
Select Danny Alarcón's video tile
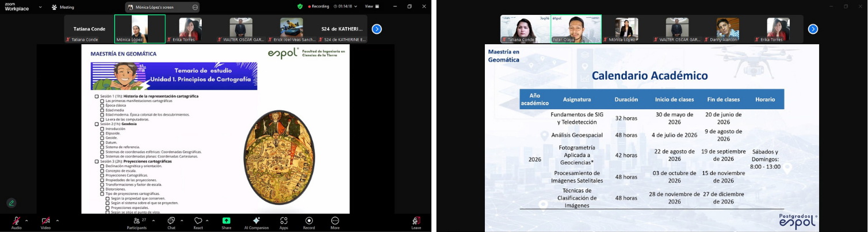[728, 29]
